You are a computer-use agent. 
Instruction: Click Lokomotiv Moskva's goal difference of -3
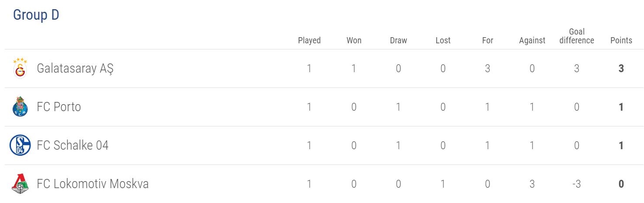tap(577, 184)
